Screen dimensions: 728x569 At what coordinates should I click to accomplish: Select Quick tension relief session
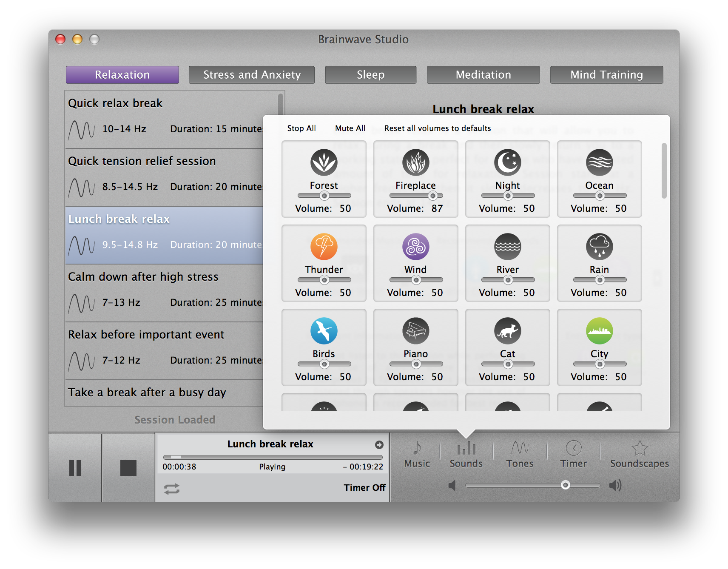coord(164,177)
